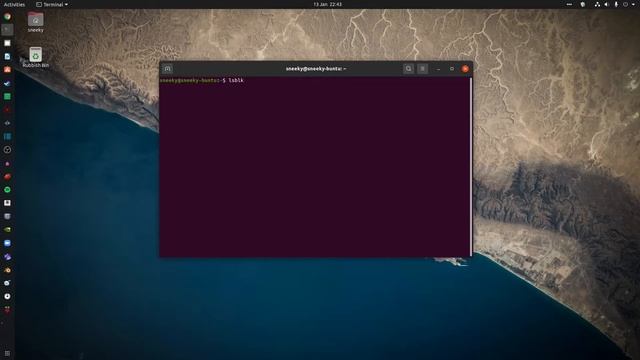
Task: Click the terminal title sneeky@sneeky-buntu
Action: pyautogui.click(x=316, y=69)
